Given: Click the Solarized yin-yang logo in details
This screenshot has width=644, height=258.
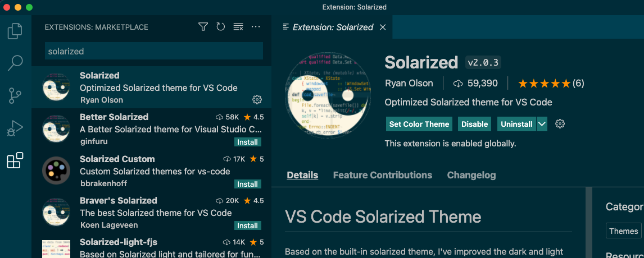Looking at the screenshot, I should click(328, 95).
